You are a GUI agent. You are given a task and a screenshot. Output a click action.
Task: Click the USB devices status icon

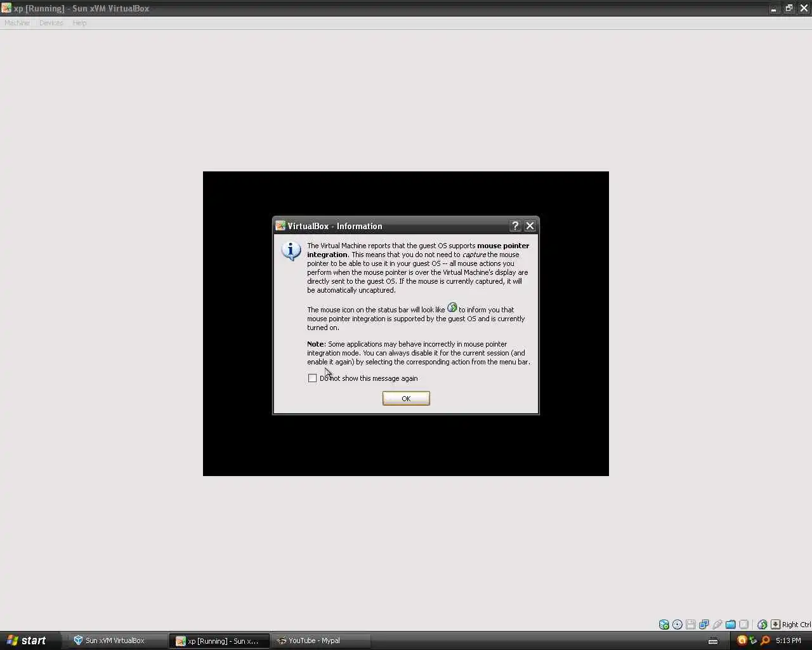point(717,625)
